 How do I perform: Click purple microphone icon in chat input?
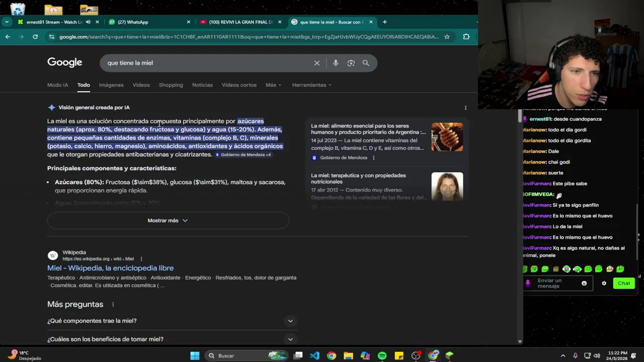(528, 283)
